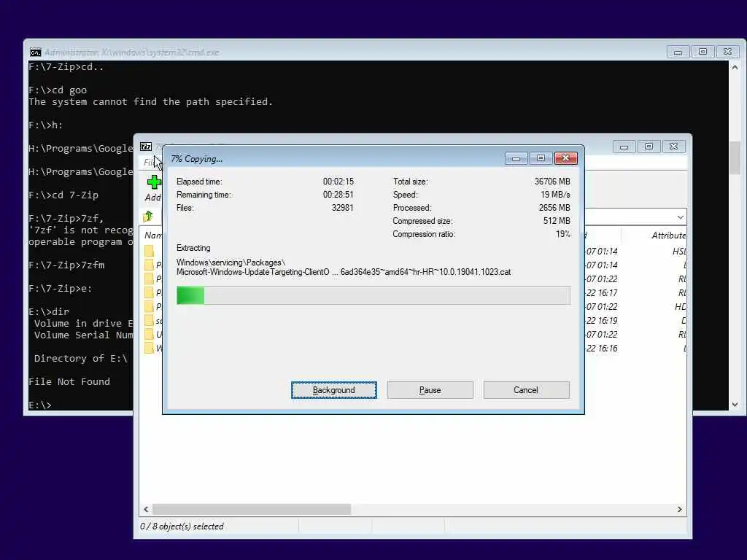The width and height of the screenshot is (747, 560).
Task: Click the 7-Zip horizontal scrollbar thumb
Action: (x=252, y=509)
